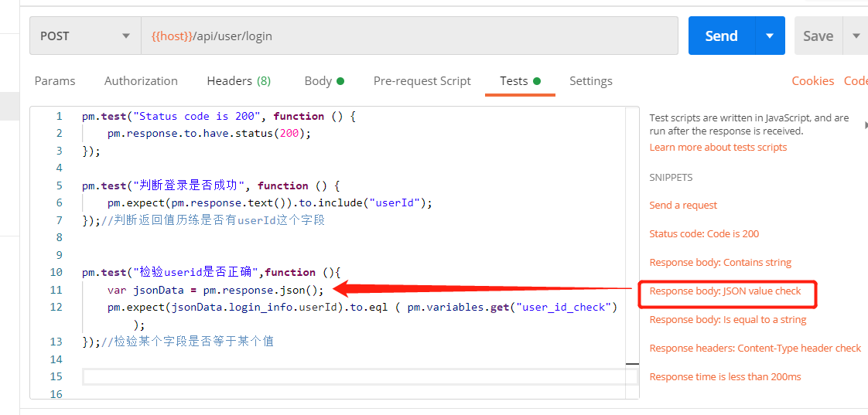The width and height of the screenshot is (868, 415).
Task: Select the Pre-request Script tab
Action: (422, 81)
